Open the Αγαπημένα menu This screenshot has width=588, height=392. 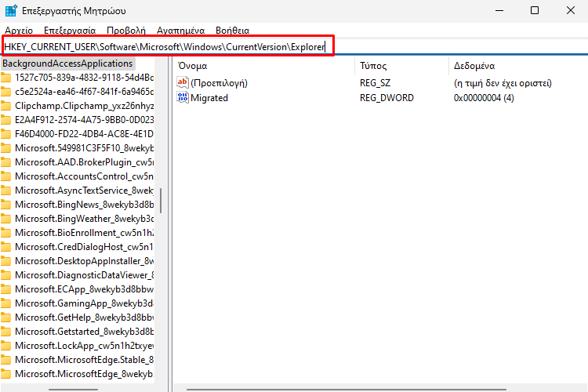point(180,31)
